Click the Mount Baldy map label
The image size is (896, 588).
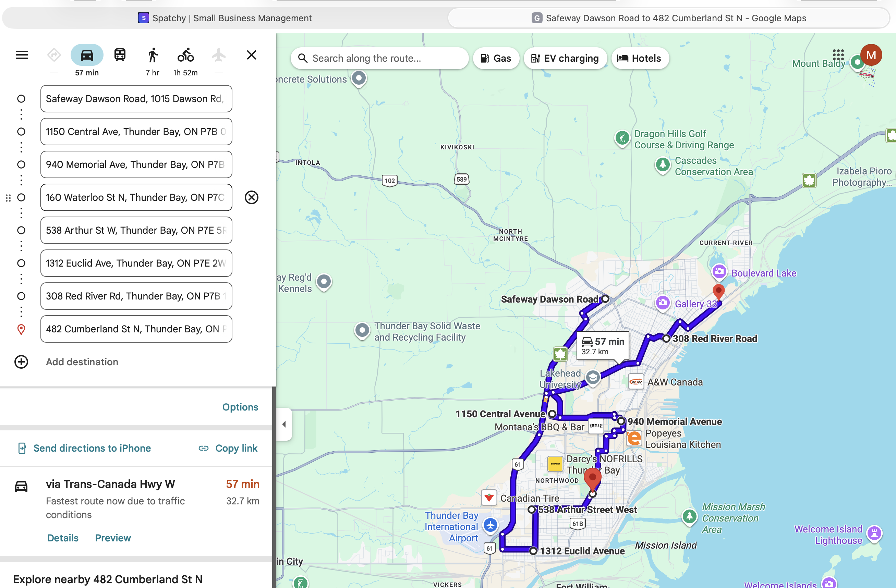819,63
